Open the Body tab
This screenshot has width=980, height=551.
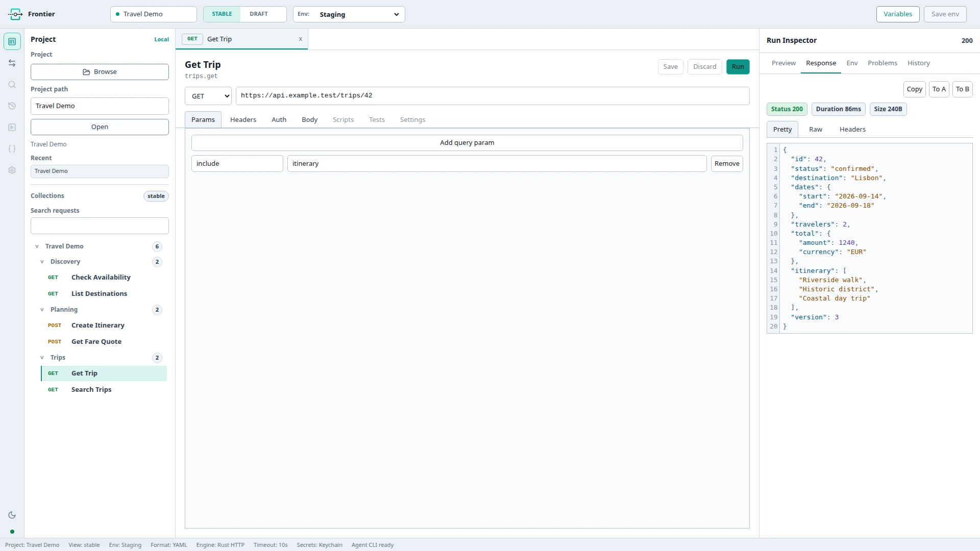pos(309,119)
